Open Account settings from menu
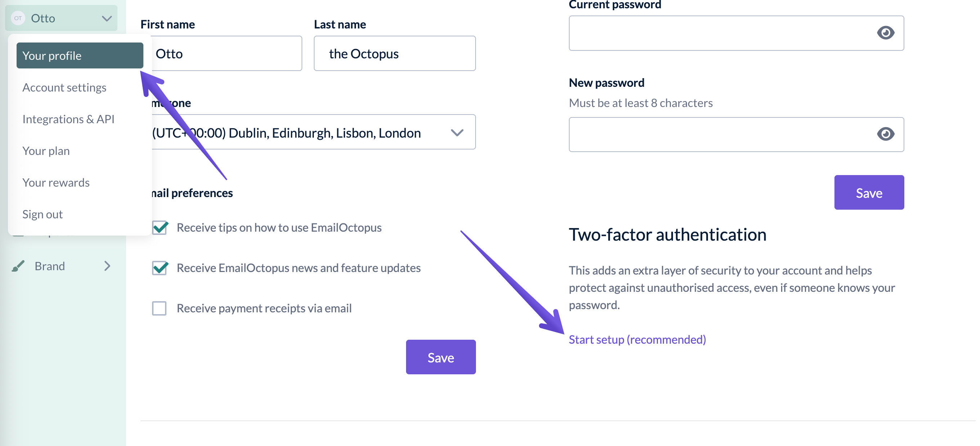This screenshot has width=980, height=446. pos(64,88)
